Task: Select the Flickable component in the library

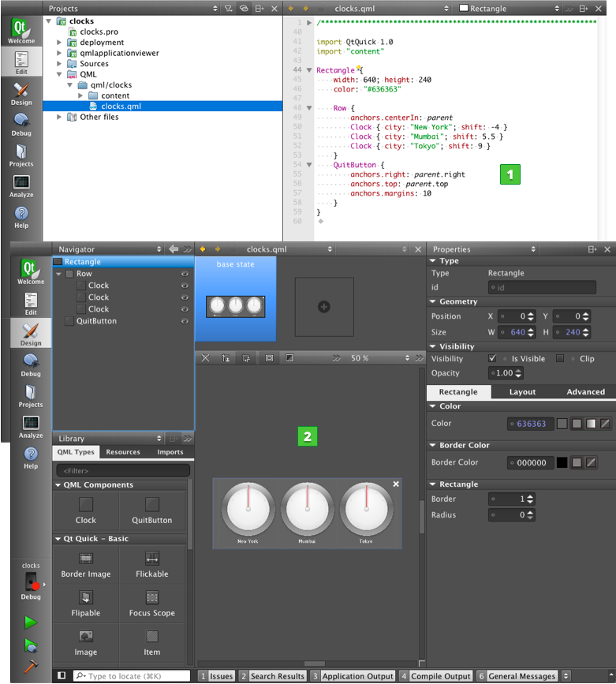Action: pyautogui.click(x=152, y=559)
